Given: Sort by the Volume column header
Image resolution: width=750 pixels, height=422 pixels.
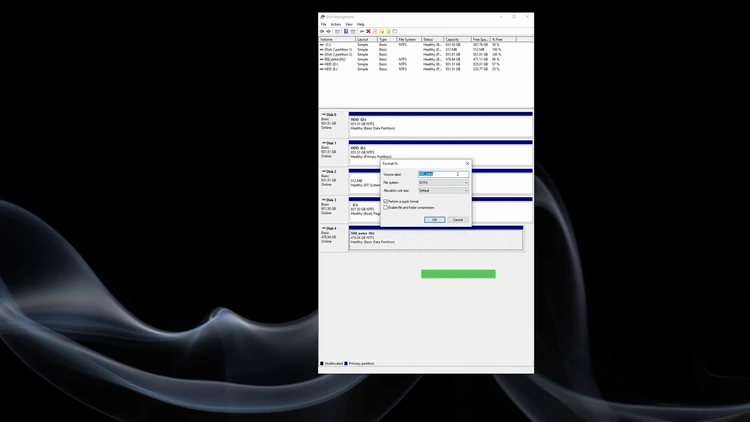Looking at the screenshot, I should 337,39.
